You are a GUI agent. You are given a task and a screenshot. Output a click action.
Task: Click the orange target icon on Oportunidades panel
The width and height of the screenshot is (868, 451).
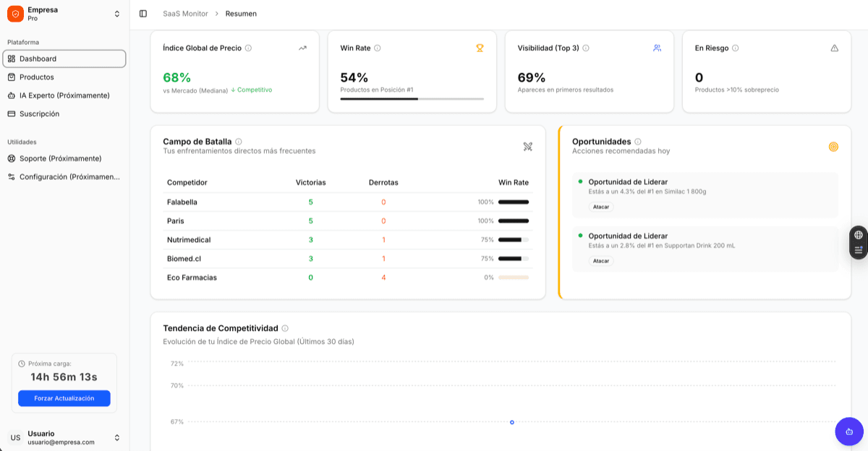coord(833,147)
